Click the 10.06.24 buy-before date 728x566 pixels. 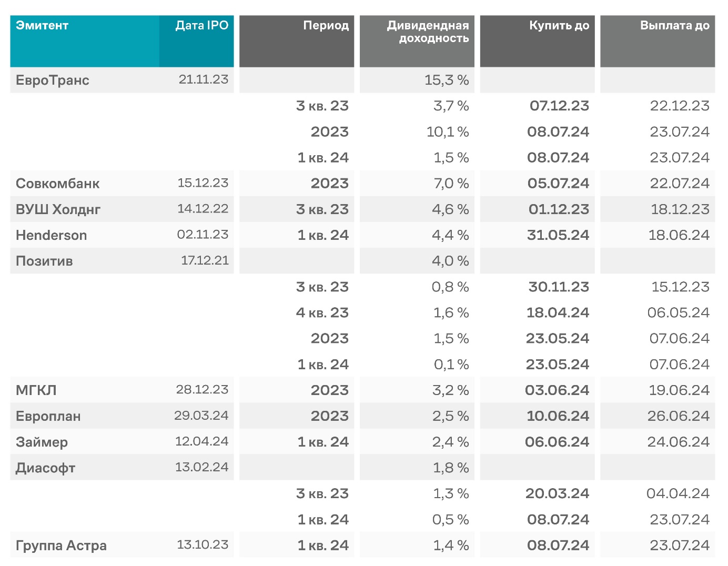pyautogui.click(x=558, y=416)
